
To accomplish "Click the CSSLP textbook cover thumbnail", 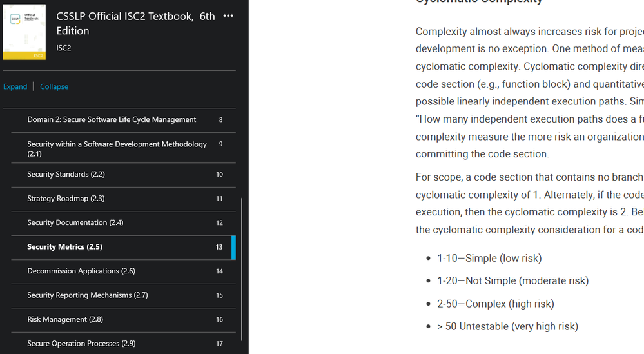I will (24, 32).
